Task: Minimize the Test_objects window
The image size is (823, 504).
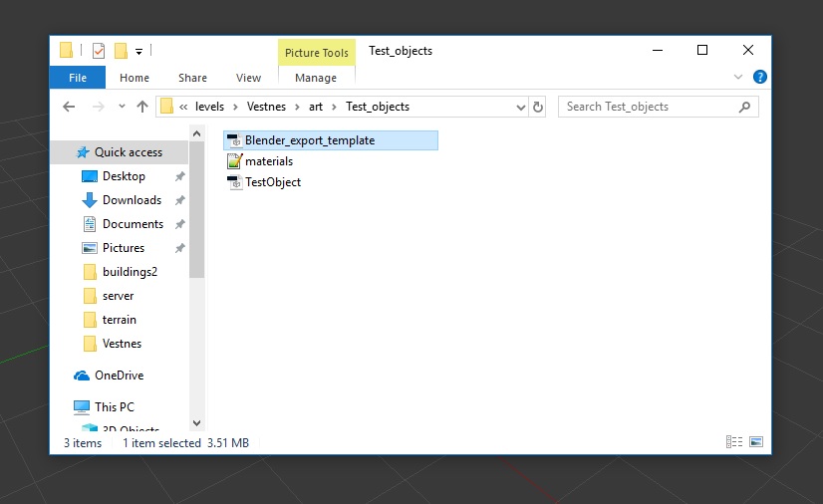Action: (x=658, y=50)
